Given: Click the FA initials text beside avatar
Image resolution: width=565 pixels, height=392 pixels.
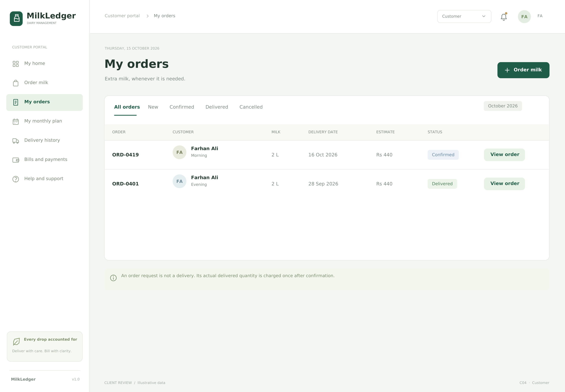Looking at the screenshot, I should 540,16.
